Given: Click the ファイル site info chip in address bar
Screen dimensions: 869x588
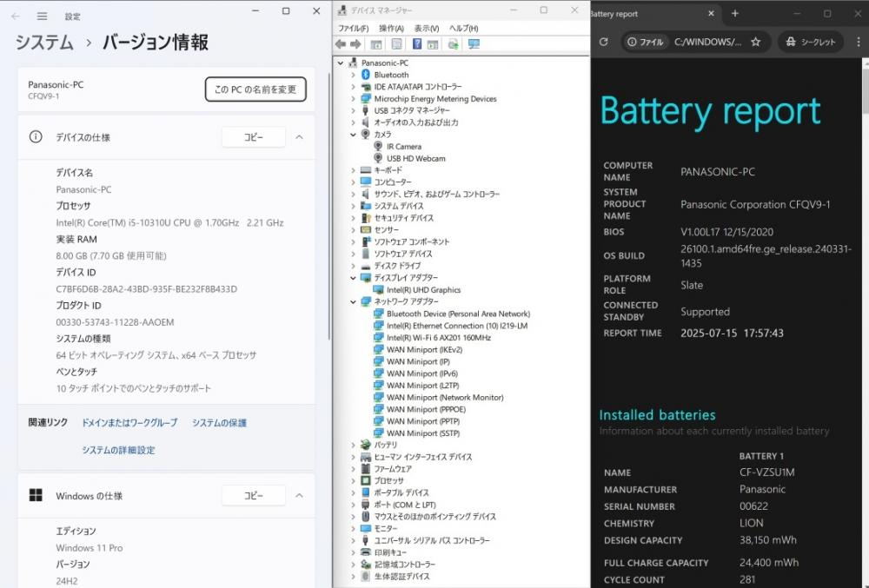Looking at the screenshot, I should [645, 42].
